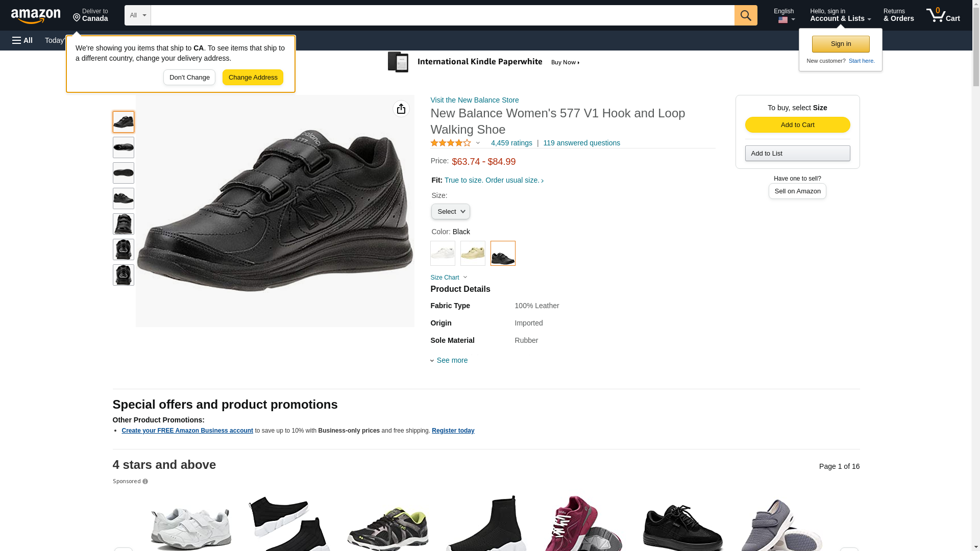Viewport: 980px width, 551px height.
Task: Click the share icon on product image
Action: 401,109
